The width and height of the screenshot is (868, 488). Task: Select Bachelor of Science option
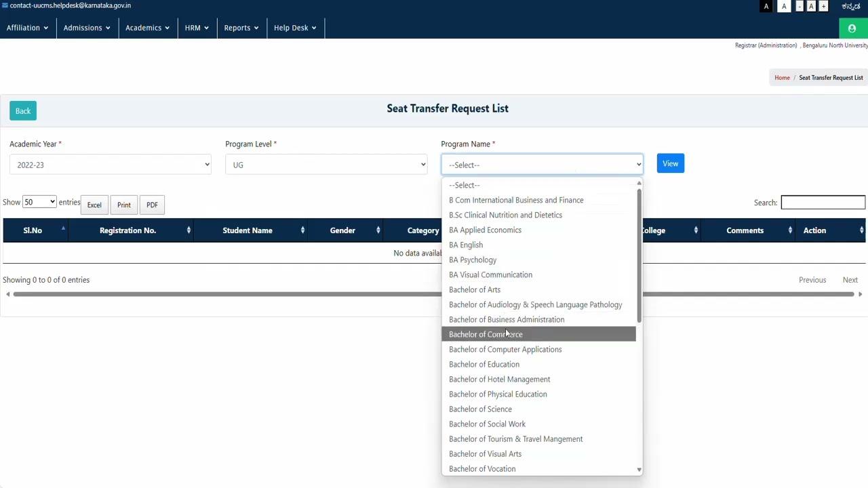pyautogui.click(x=539, y=409)
